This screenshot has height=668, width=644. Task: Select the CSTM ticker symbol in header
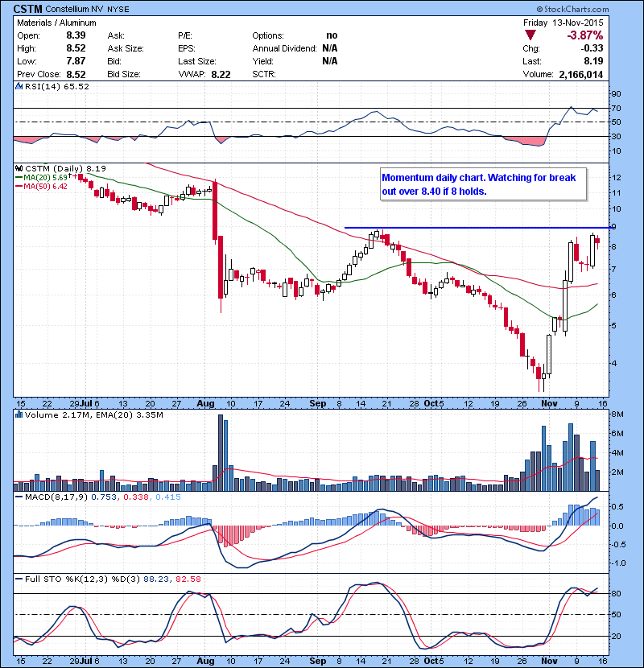[27, 9]
